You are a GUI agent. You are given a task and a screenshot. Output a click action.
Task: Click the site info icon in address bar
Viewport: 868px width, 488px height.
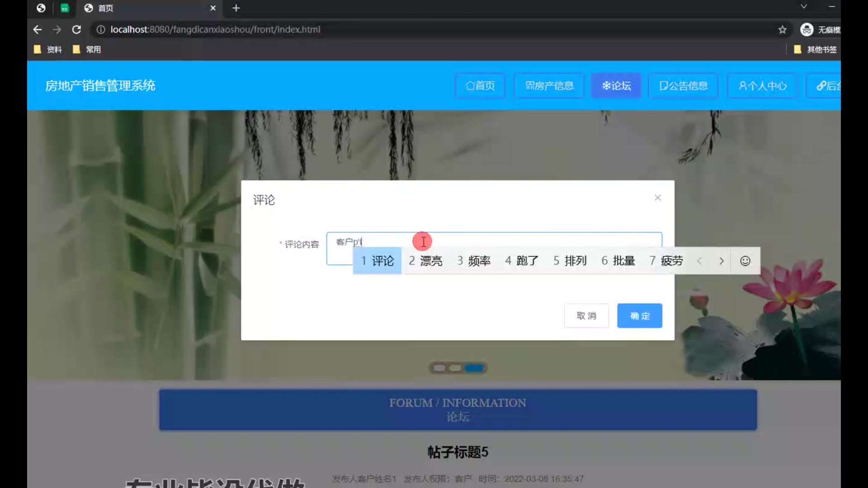(101, 29)
